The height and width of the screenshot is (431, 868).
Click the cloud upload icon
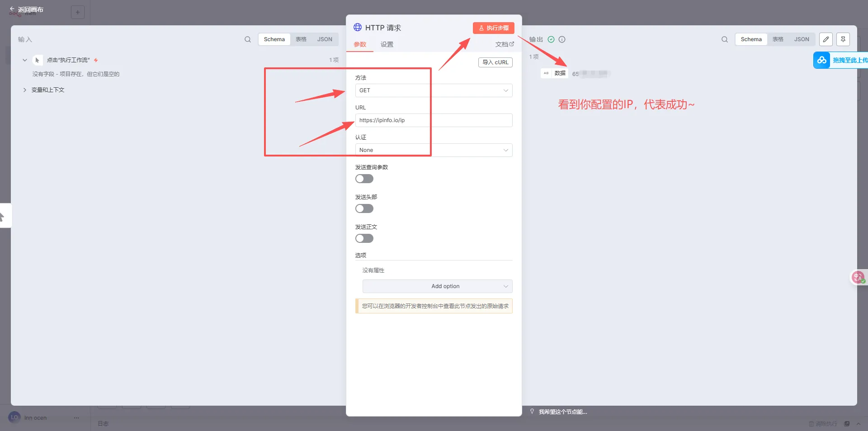(821, 60)
